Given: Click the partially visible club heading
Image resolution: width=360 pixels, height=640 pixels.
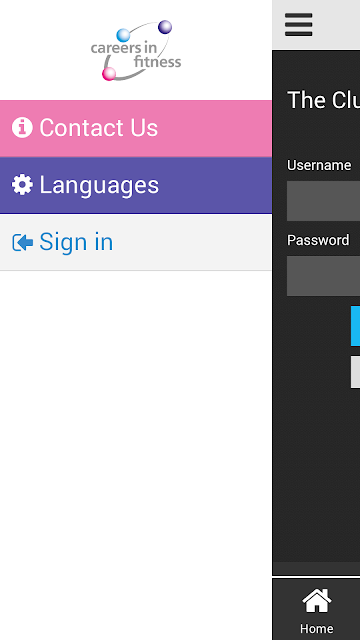Looking at the screenshot, I should point(324,100).
